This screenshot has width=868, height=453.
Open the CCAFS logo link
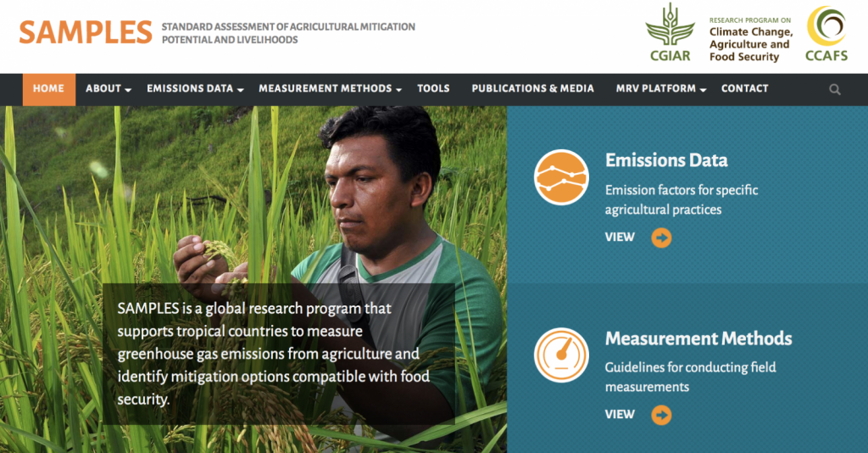[826, 33]
